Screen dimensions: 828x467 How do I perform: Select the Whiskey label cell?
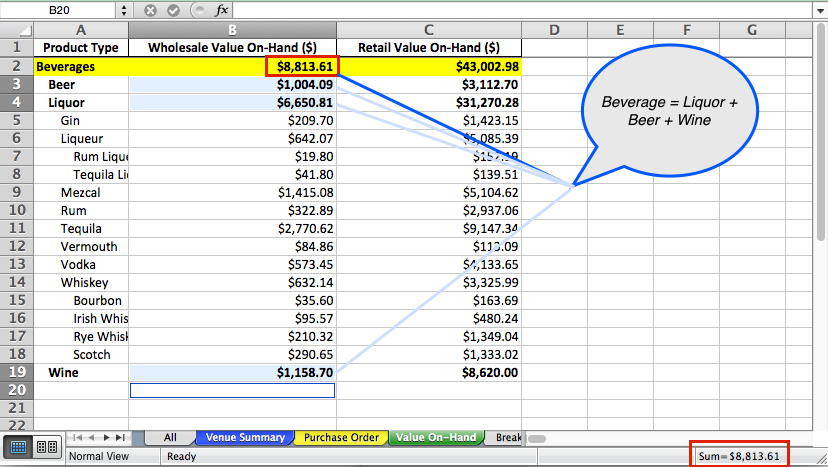(x=81, y=282)
